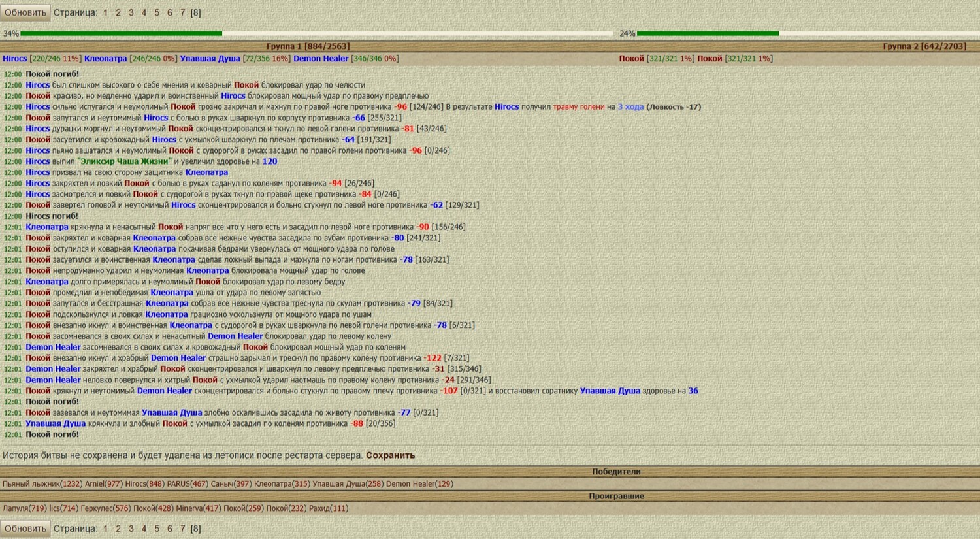Click the top Обновить button

click(x=25, y=12)
